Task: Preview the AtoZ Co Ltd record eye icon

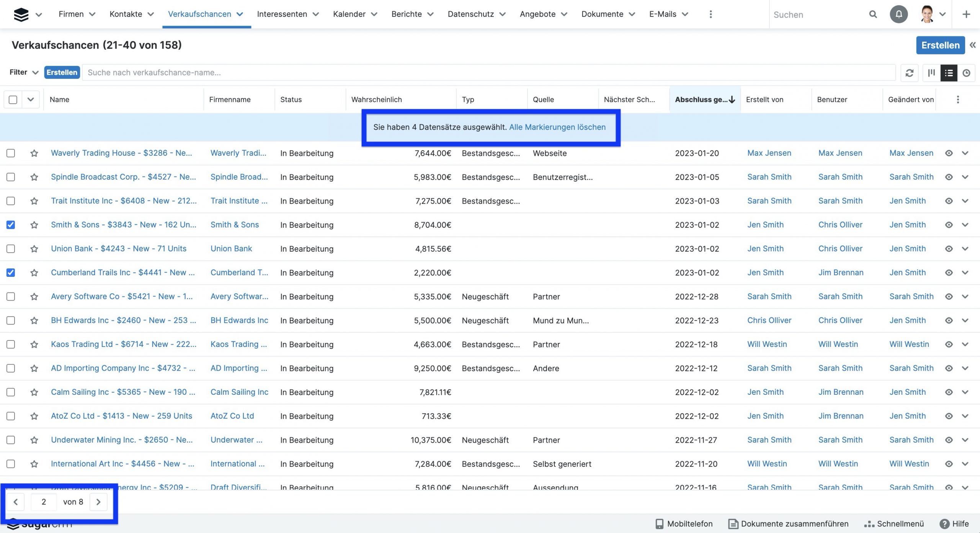Action: [949, 416]
